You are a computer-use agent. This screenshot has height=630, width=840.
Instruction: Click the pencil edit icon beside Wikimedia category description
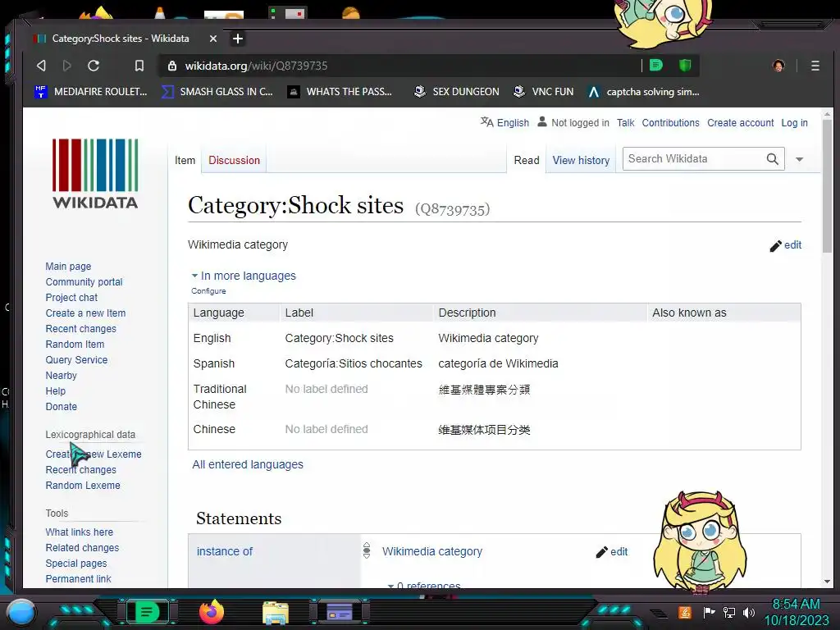[775, 246]
